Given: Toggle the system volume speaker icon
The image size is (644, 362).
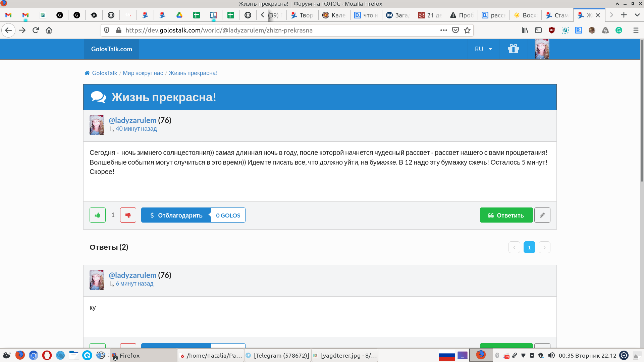Looking at the screenshot, I should point(551,355).
